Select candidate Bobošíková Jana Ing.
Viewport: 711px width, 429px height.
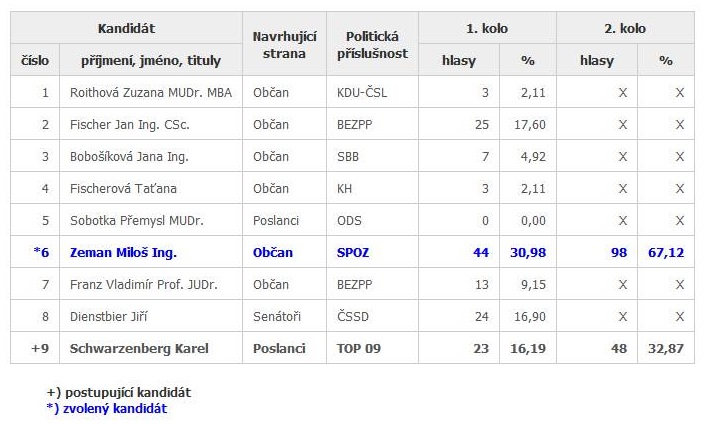click(129, 157)
